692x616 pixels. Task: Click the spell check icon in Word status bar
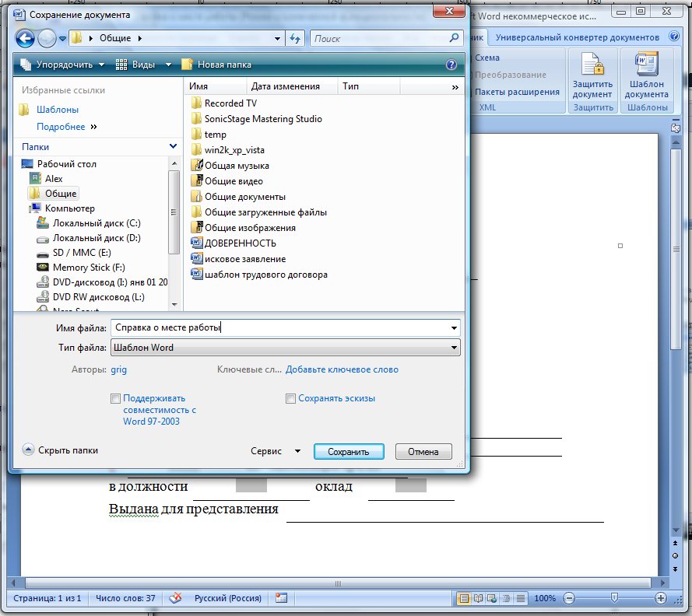pos(175,598)
